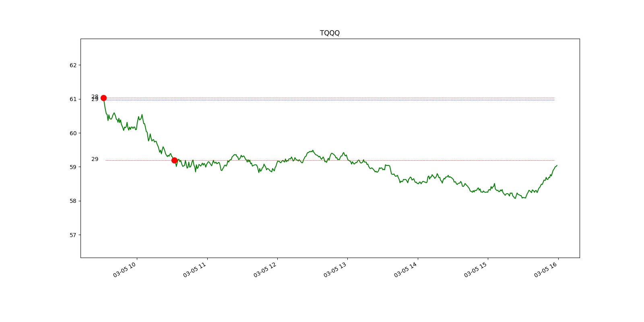
Task: Click the y-axis label 58
Action: (73, 201)
